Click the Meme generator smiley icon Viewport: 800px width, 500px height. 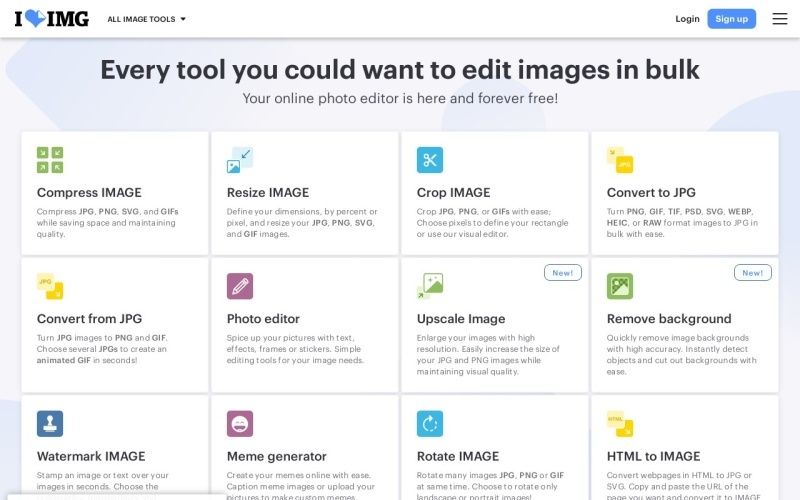[240, 424]
